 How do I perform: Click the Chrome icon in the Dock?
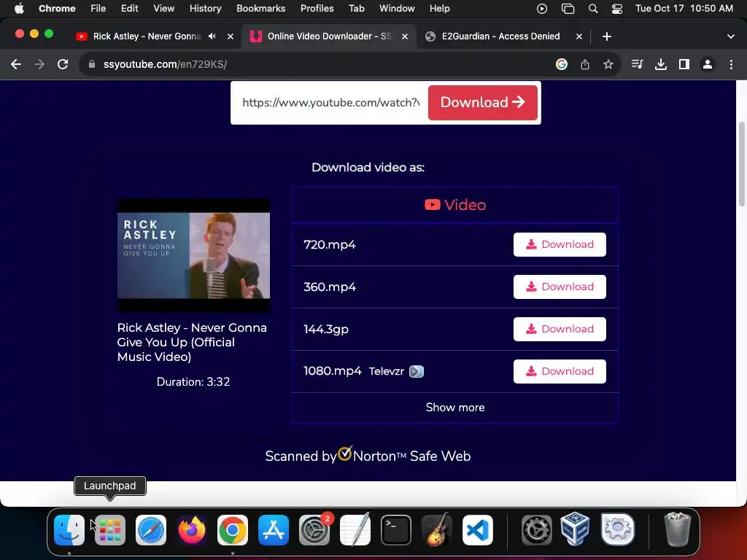[x=233, y=530]
